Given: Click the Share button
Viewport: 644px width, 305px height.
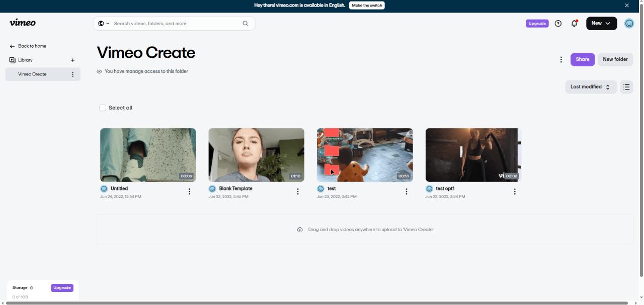Looking at the screenshot, I should point(582,59).
